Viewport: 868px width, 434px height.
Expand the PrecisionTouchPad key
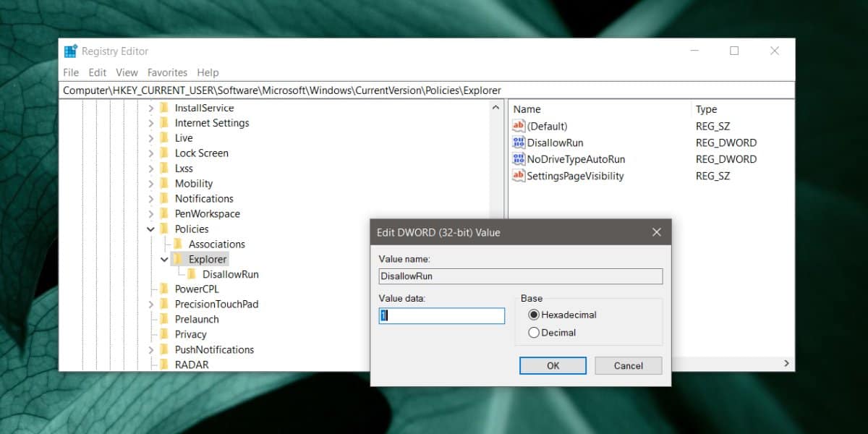pos(151,305)
